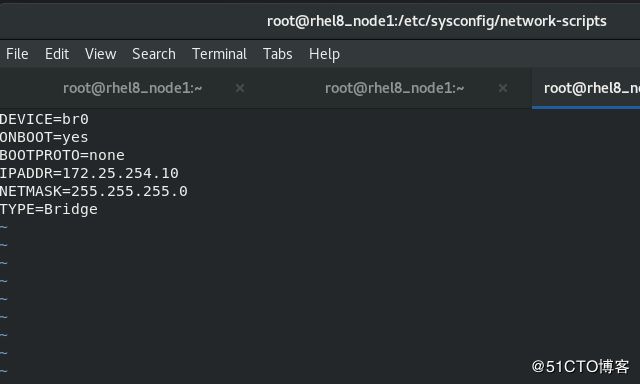
Task: Open the View menu
Action: click(x=100, y=54)
